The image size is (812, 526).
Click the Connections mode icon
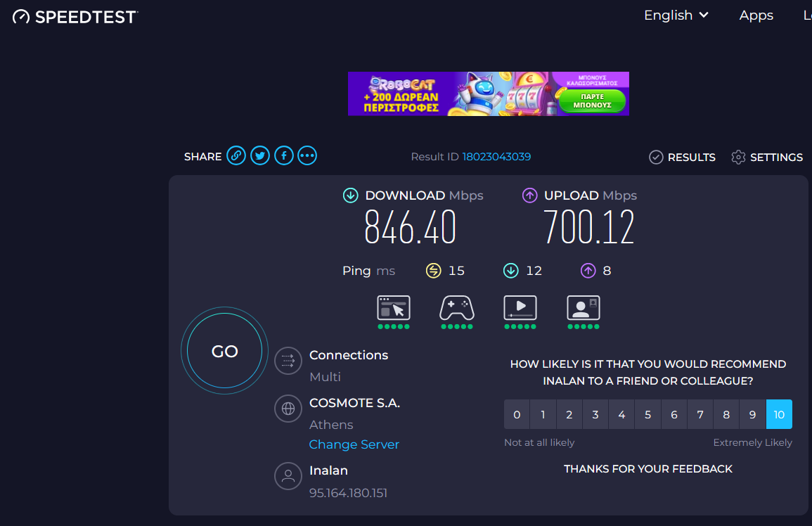click(x=288, y=361)
